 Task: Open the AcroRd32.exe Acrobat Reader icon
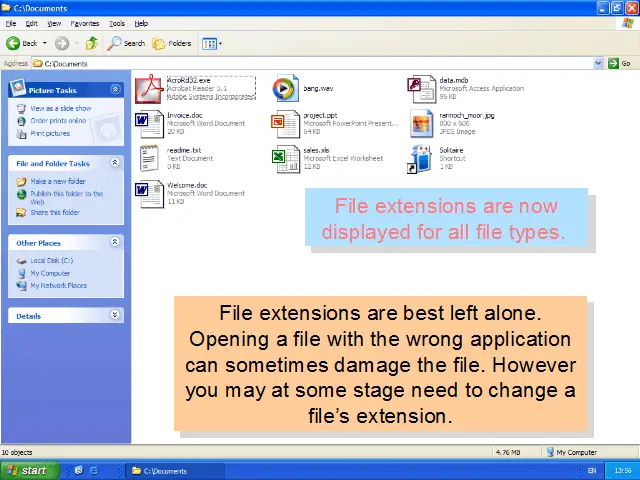149,88
